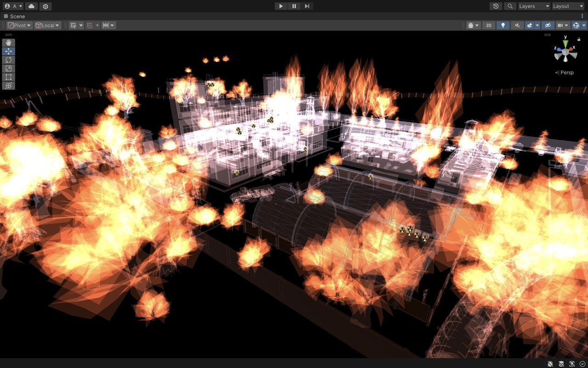Expand the grid snapping dropdown arrow
Viewport: 588px width, 368px height.
coord(97,25)
